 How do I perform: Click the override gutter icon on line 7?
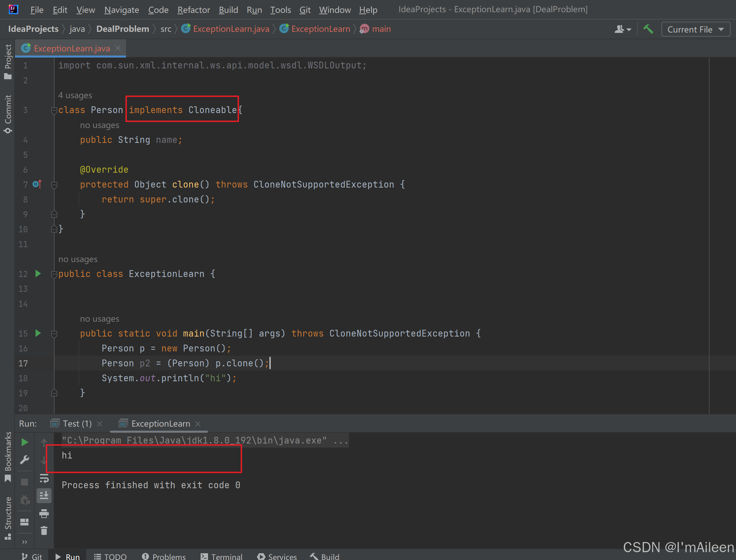click(x=37, y=184)
